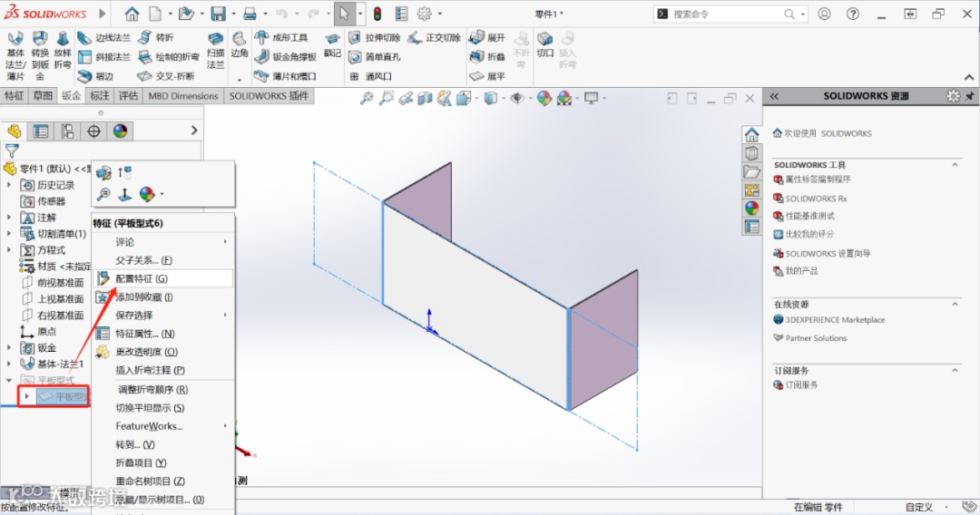Select the Vent (通风口) tool
Image resolution: width=980 pixels, height=515 pixels.
tap(370, 76)
